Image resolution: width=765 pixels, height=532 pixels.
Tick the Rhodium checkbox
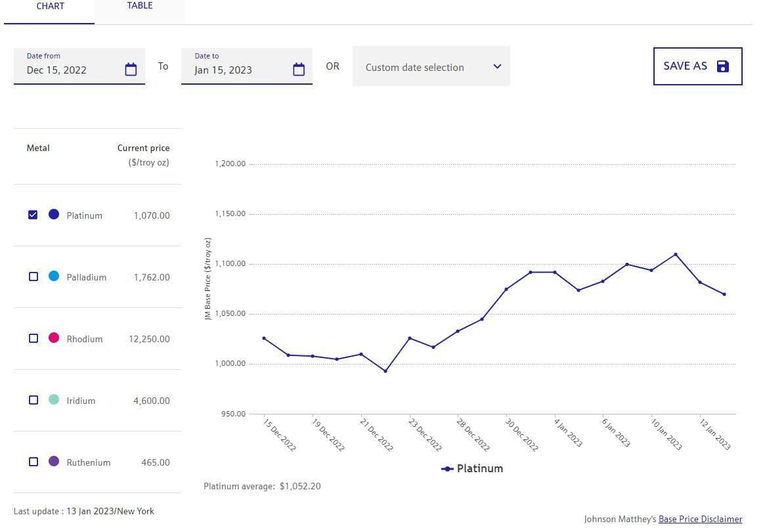pos(33,338)
